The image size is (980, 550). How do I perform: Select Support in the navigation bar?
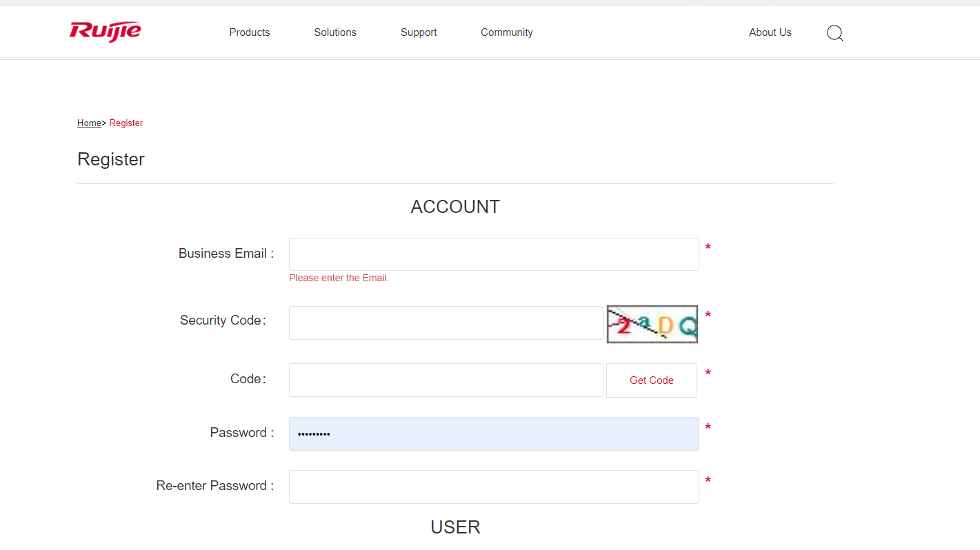(419, 32)
